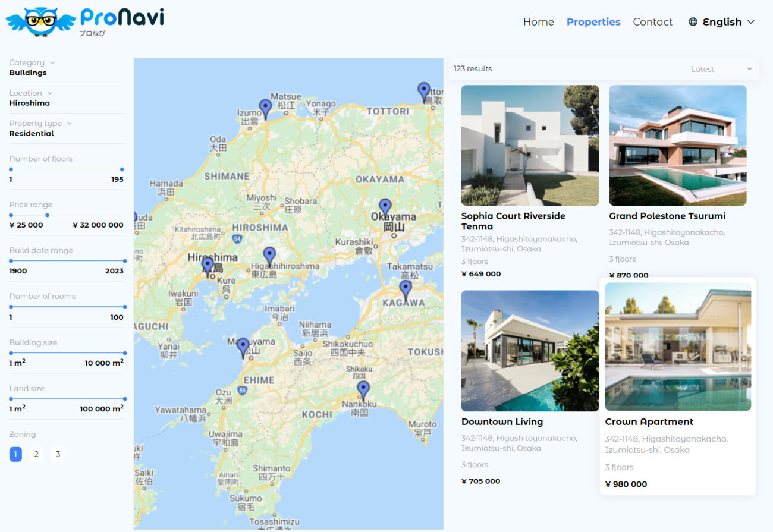Click the map pin at Takamatsu Kagawa
Image resolution: width=773 pixels, height=532 pixels.
click(406, 290)
